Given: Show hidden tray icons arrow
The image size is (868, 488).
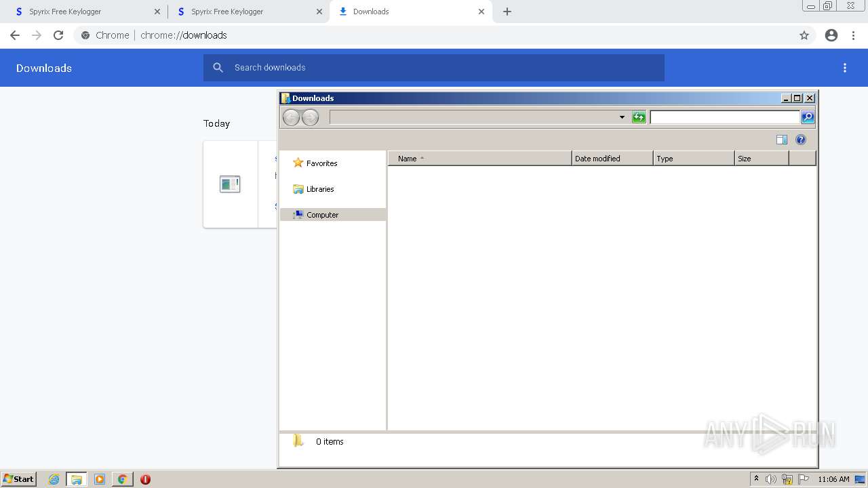Looking at the screenshot, I should point(756,479).
